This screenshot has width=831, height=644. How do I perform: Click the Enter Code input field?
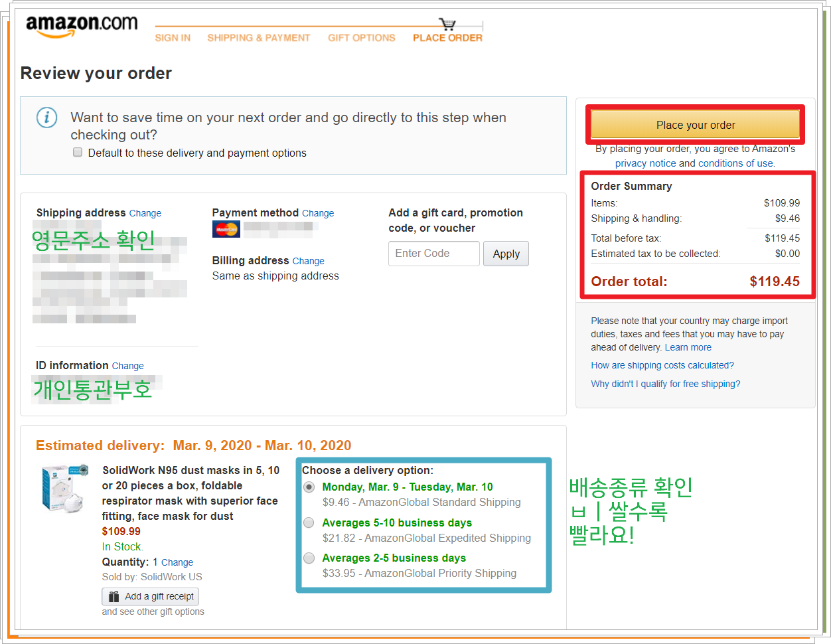434,254
